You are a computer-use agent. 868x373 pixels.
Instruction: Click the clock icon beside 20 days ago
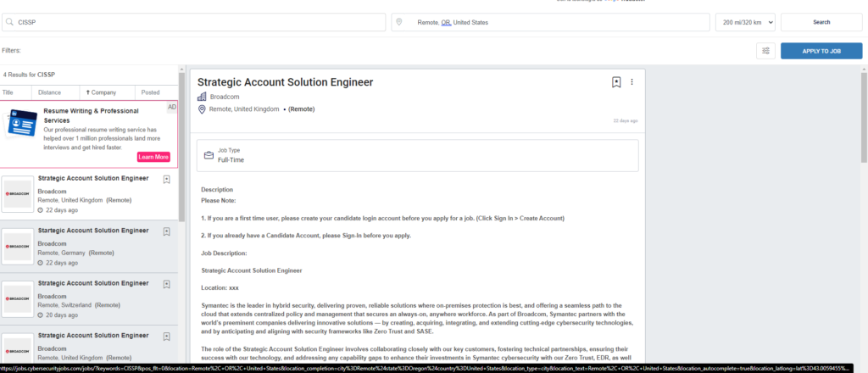click(x=41, y=315)
